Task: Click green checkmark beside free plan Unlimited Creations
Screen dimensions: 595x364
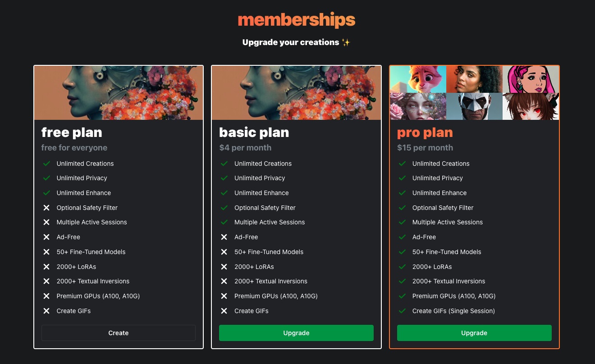Action: 46,164
